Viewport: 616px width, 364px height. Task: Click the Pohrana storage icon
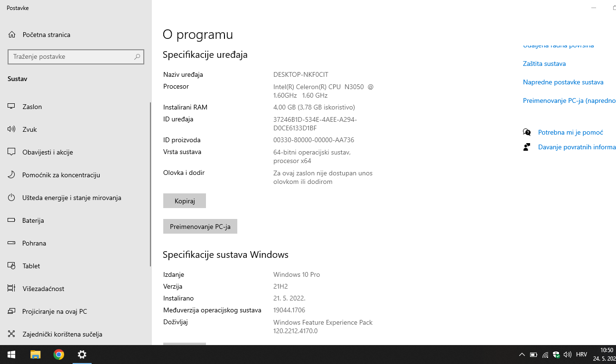(12, 243)
